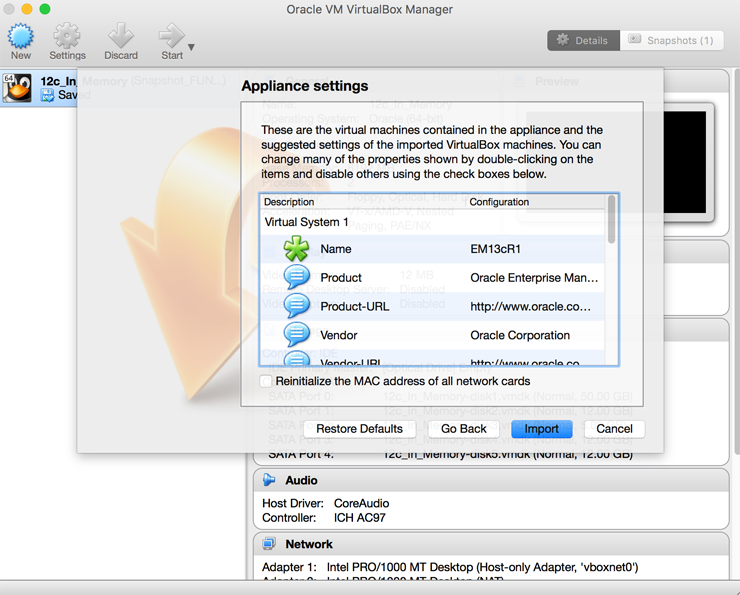Click the Vendor speech bubble icon
740x595 pixels.
coord(296,335)
